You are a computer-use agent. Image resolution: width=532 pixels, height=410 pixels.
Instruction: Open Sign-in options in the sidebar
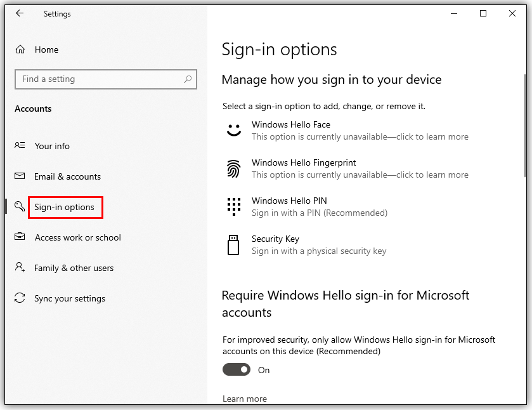[x=64, y=207]
